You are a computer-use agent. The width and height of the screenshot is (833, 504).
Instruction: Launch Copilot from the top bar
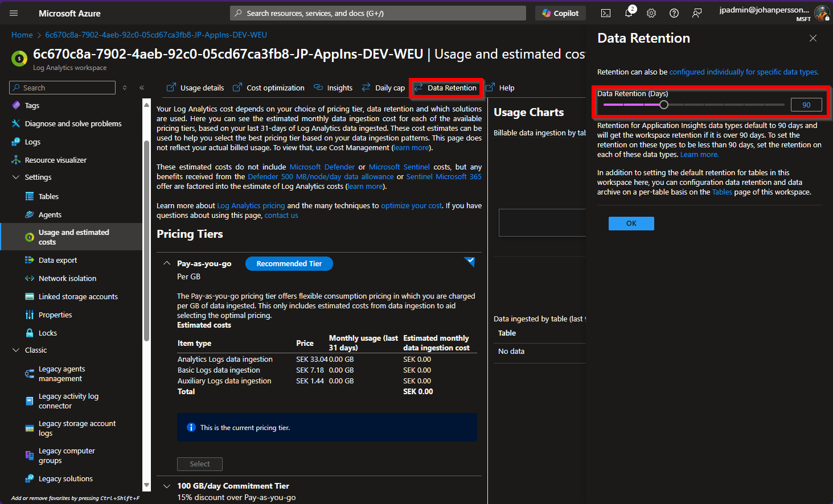[560, 13]
